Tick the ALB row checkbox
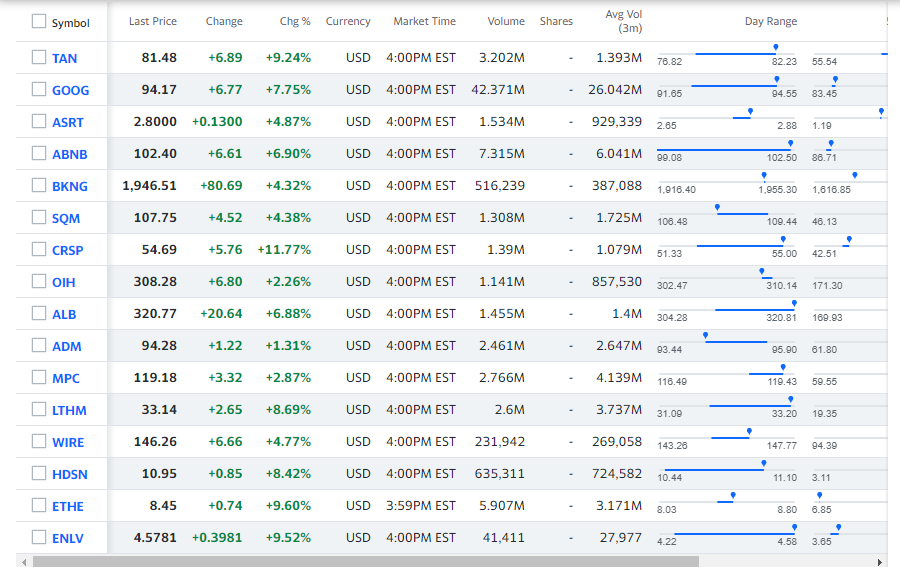The height and width of the screenshot is (567, 900). (x=38, y=313)
